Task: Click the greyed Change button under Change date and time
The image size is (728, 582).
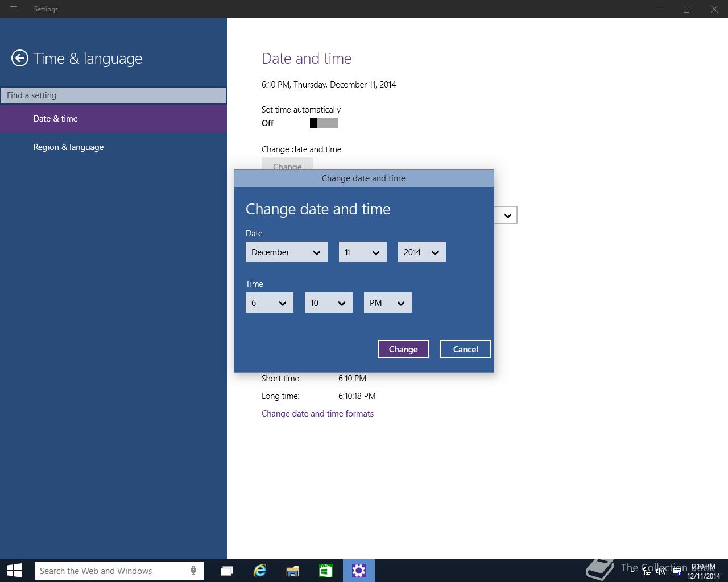Action: pyautogui.click(x=287, y=164)
